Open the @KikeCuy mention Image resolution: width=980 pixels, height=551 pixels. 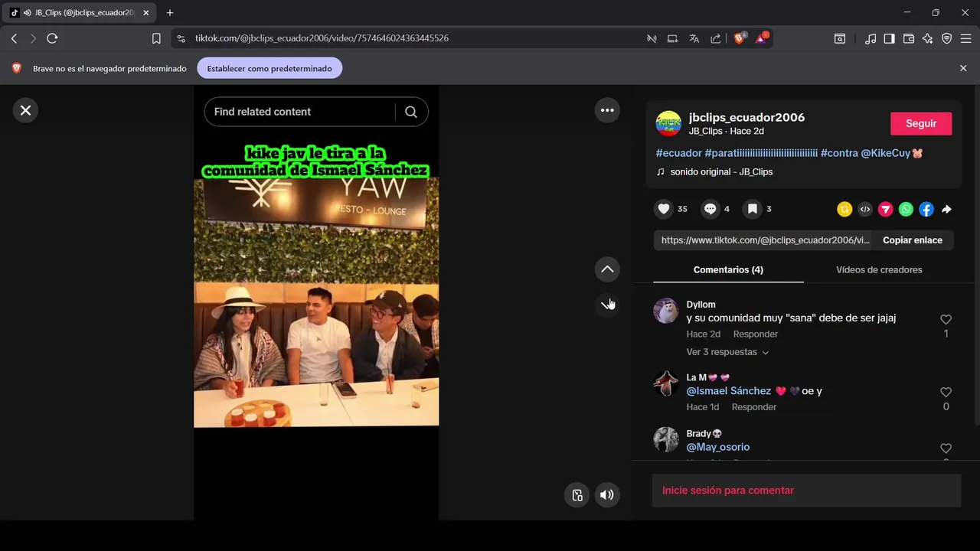point(892,153)
